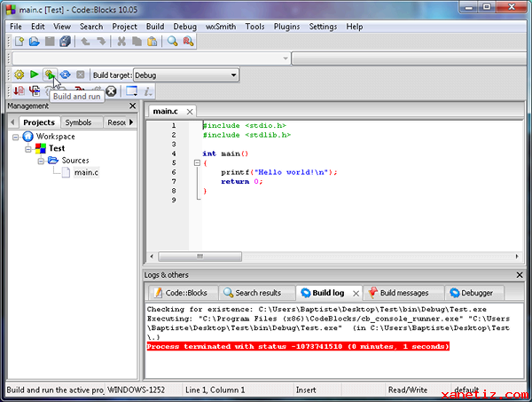
Task: Open Replace with the red R magnifier icon
Action: coord(188,42)
